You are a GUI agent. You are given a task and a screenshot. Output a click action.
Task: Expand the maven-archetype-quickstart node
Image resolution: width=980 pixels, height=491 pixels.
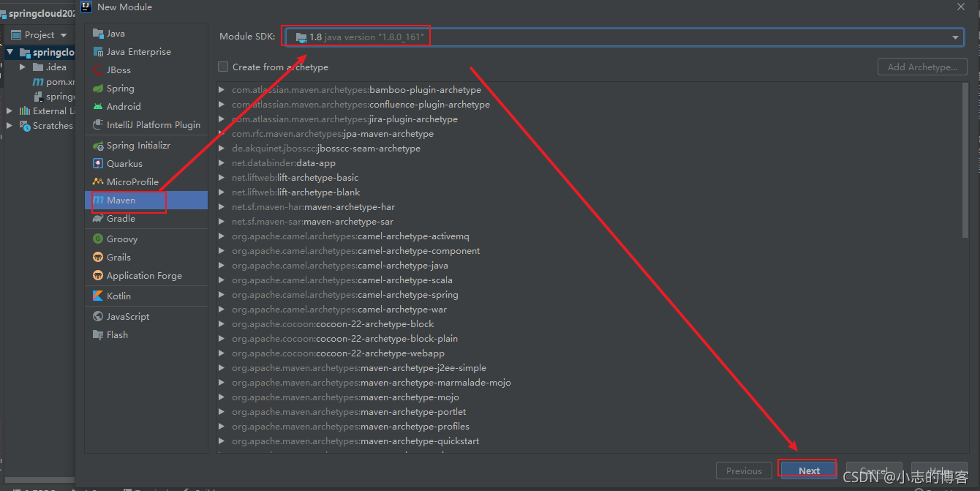point(222,441)
